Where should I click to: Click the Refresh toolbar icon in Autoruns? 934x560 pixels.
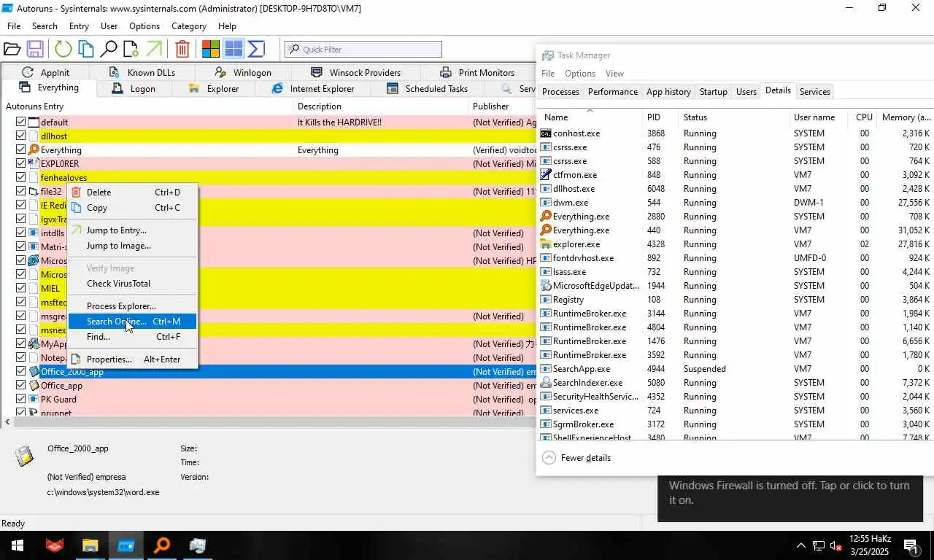click(x=63, y=49)
